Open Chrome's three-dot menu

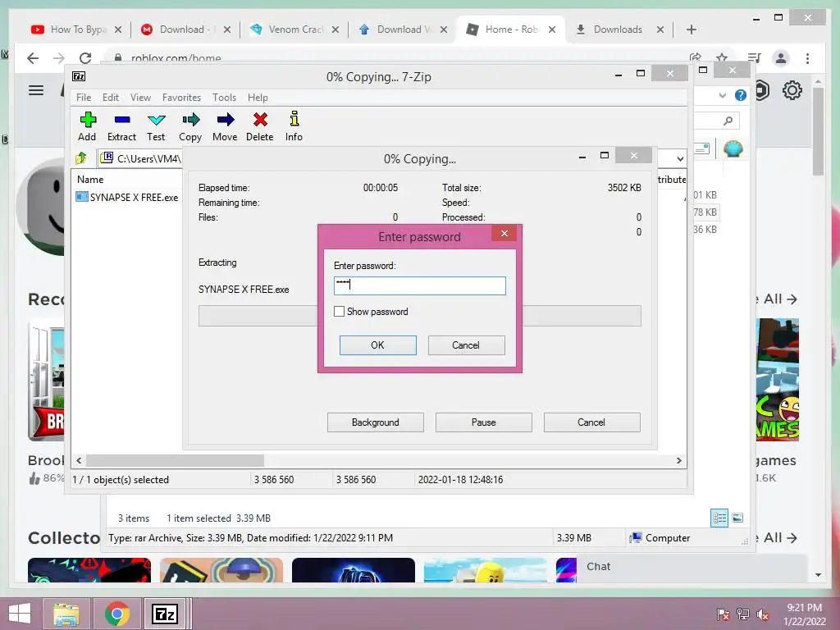(x=807, y=58)
